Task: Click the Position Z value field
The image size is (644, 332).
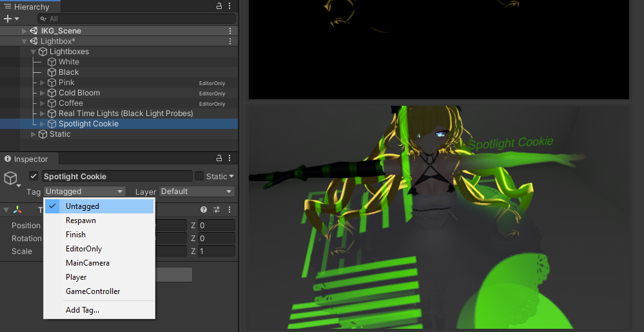Action: click(217, 226)
